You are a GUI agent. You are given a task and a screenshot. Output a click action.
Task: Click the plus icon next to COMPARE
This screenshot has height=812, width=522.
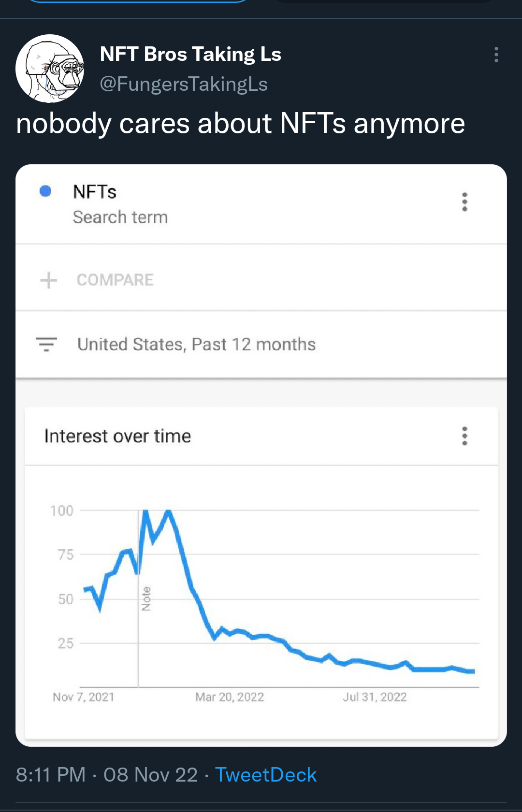click(48, 280)
